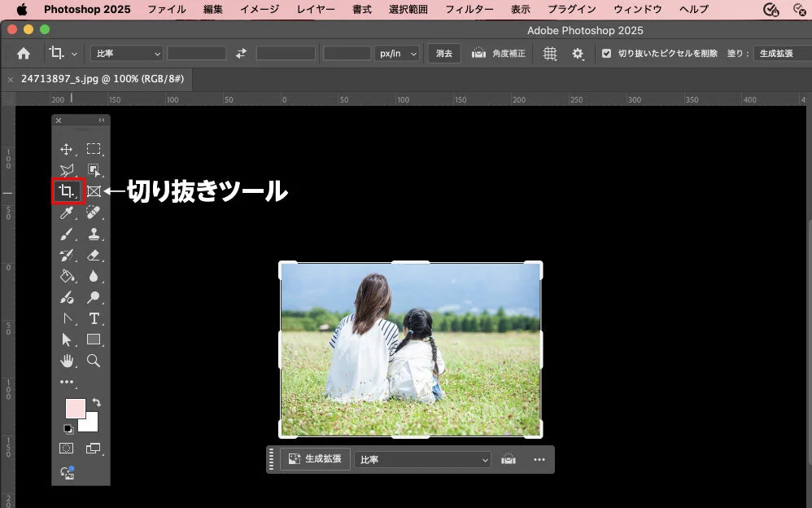Toggle Quick Mask mode in toolbox
812x508 pixels.
pyautogui.click(x=67, y=449)
